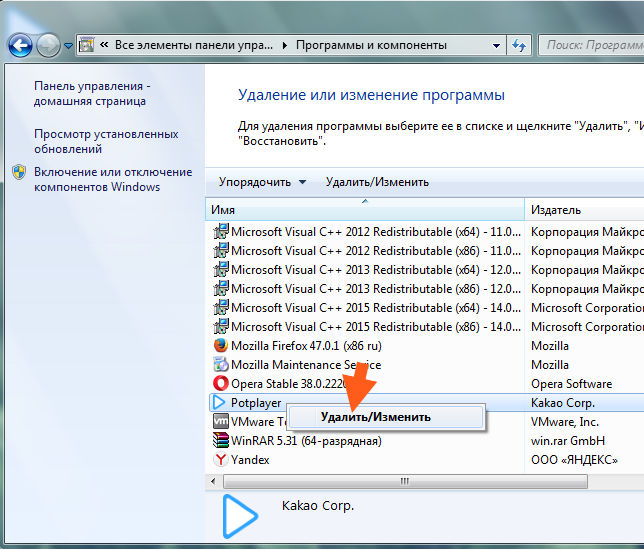Click icon of Visual C++ 2012 (x64)
Screen dimensions: 644x549
pyautogui.click(x=221, y=232)
